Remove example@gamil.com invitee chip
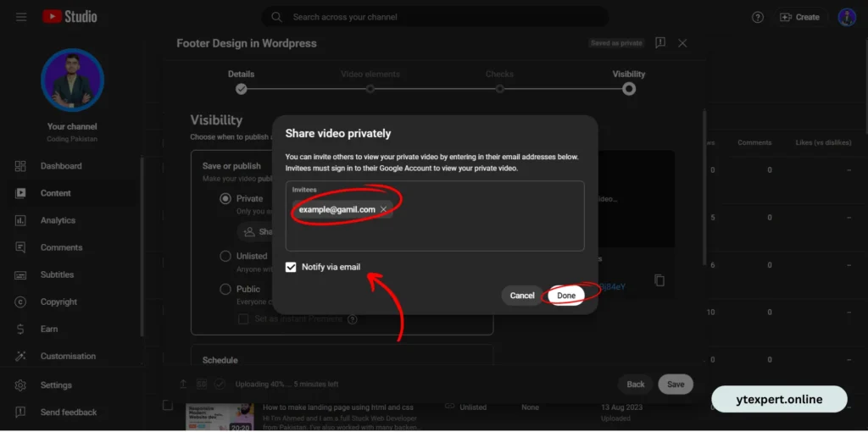Screen dimensions: 868x432 [383, 209]
